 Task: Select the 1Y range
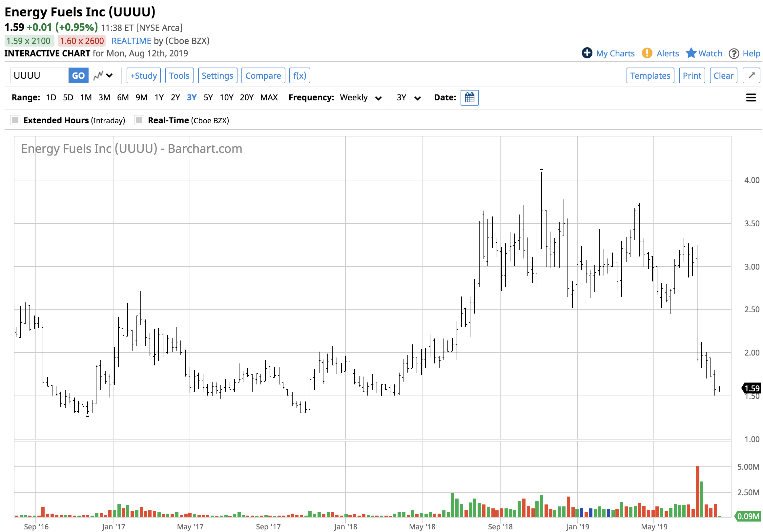coord(159,98)
